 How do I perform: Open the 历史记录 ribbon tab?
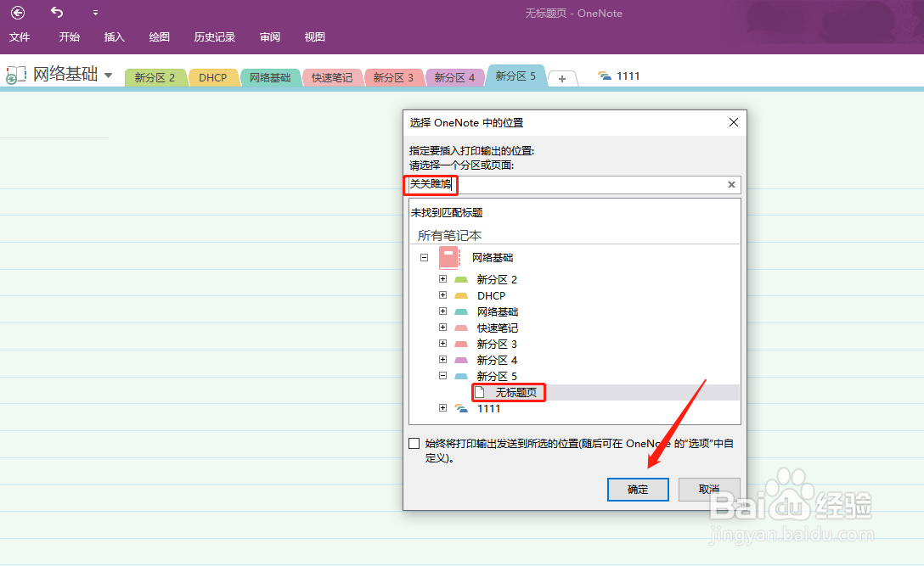215,37
